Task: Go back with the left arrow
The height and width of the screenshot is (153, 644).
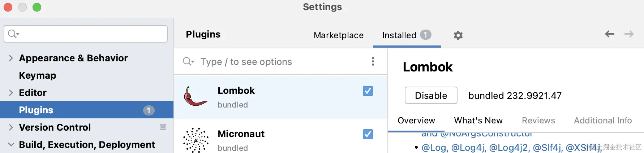Action: 610,34
